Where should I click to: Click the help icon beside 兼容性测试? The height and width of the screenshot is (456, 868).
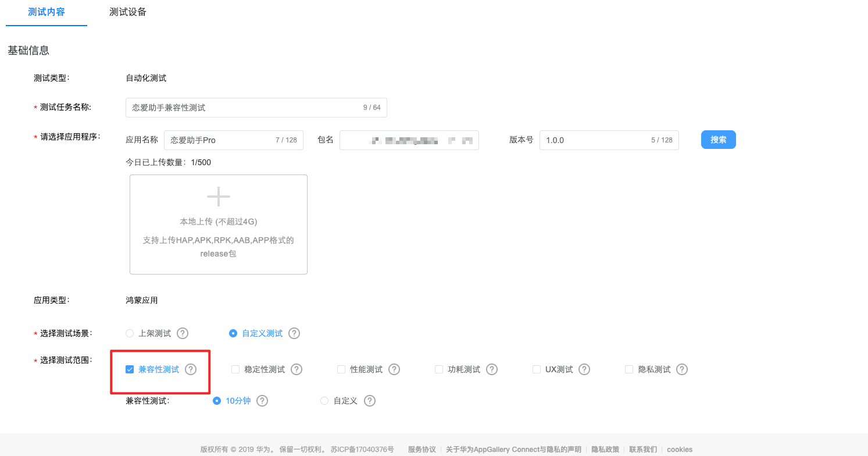(191, 369)
